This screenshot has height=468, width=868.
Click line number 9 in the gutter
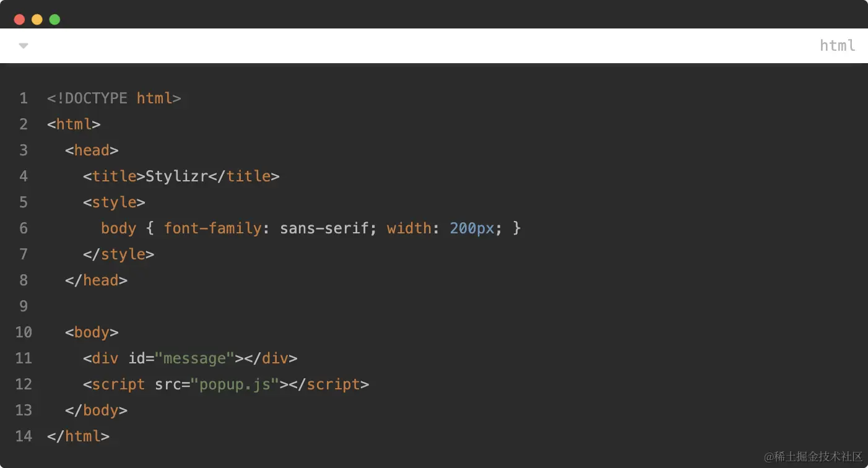pos(24,306)
